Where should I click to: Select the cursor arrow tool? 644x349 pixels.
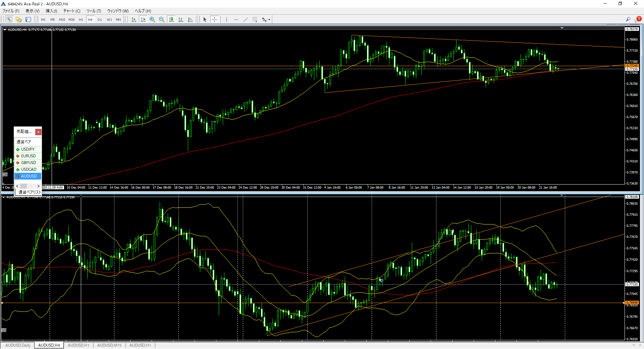pos(205,19)
